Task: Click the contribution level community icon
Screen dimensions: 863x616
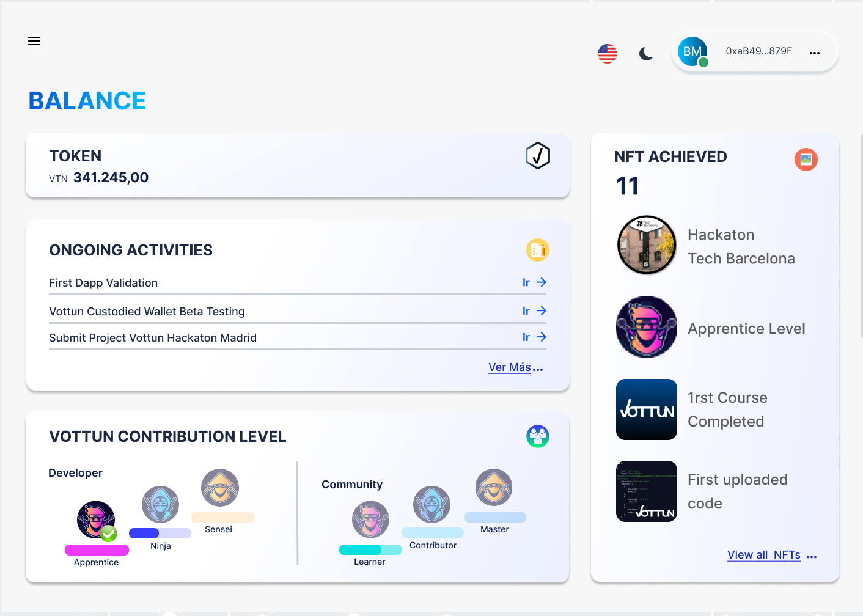Action: 537,436
